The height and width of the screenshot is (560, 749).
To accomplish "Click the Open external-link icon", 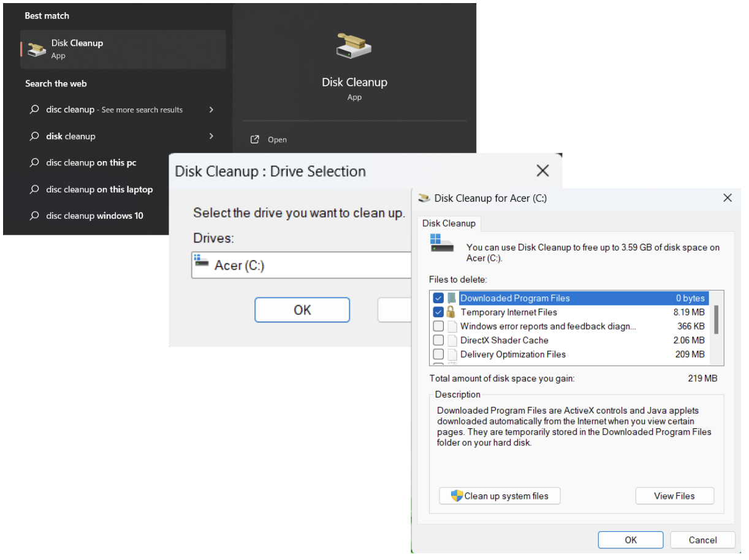I will (255, 140).
